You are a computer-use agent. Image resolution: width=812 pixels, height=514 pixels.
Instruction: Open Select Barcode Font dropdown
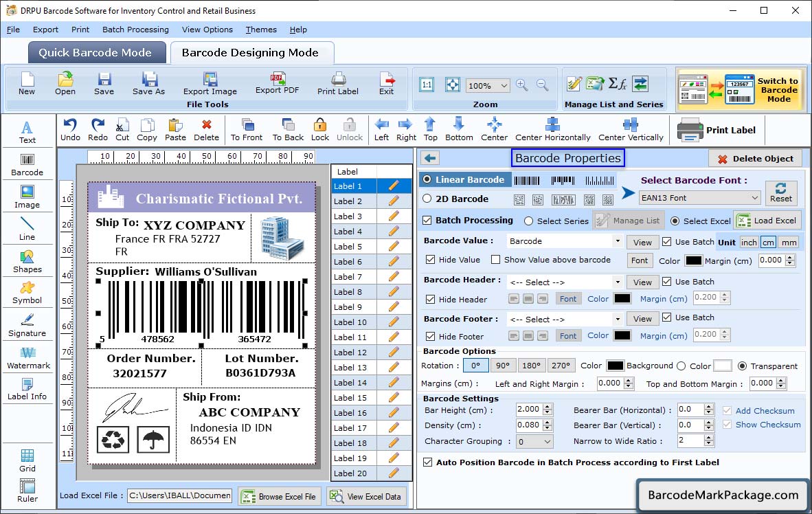[700, 197]
